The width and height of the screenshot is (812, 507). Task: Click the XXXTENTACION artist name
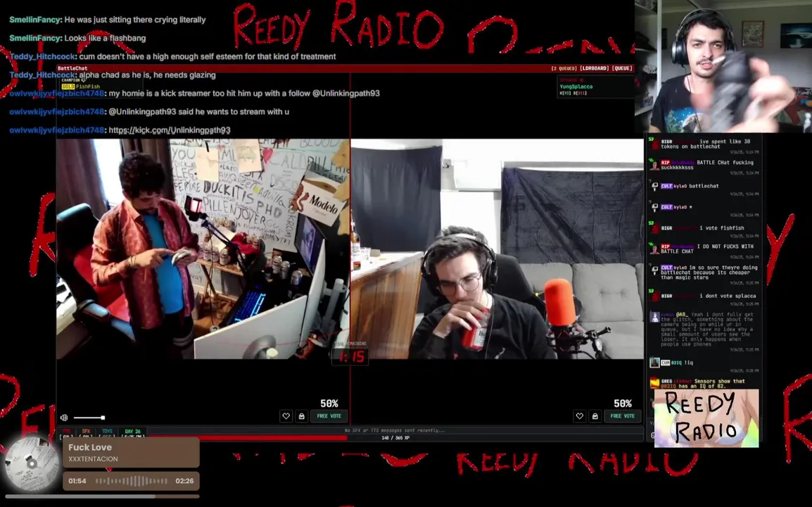click(93, 459)
